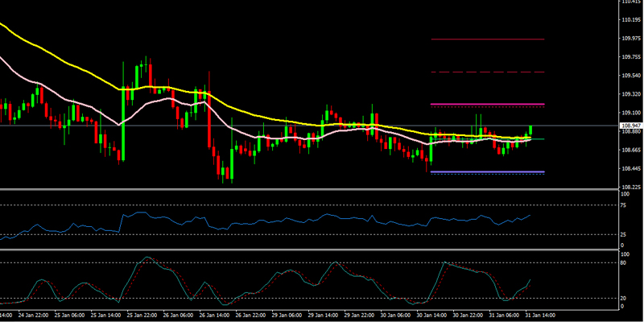This screenshot has width=644, height=322.
Task: Click the stochastic 20 level label
Action: 625,297
